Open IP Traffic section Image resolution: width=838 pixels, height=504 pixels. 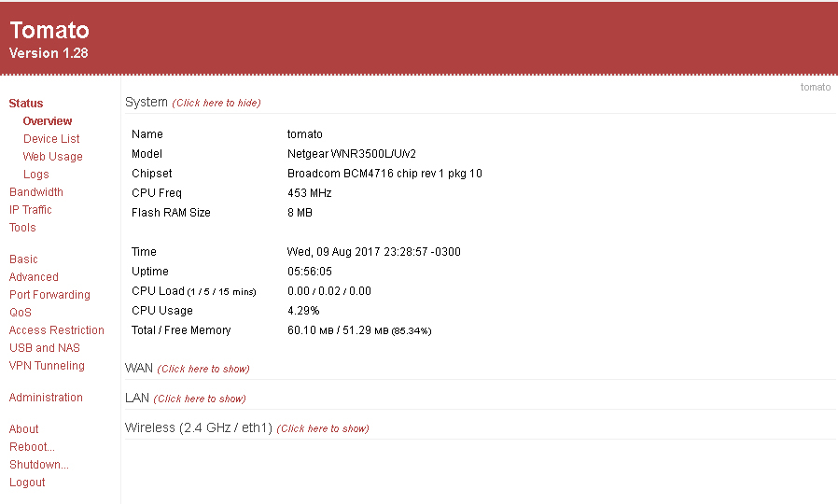pyautogui.click(x=31, y=209)
